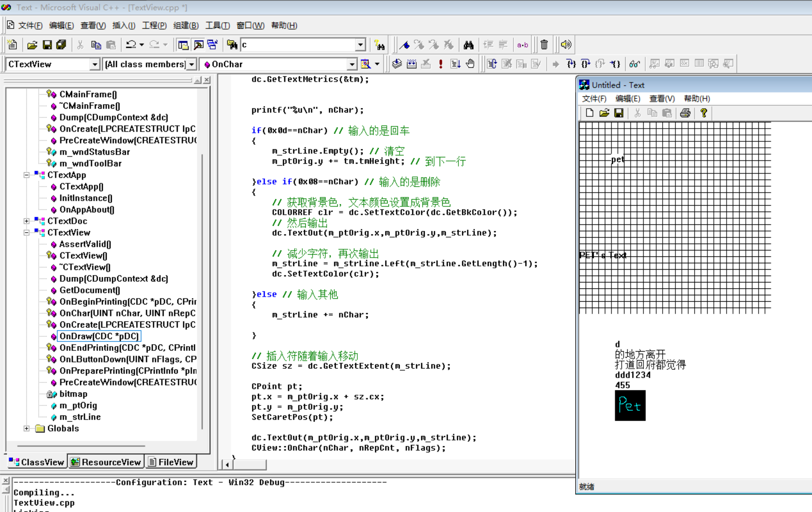Click the Save All icon
The width and height of the screenshot is (812, 512).
(x=61, y=44)
